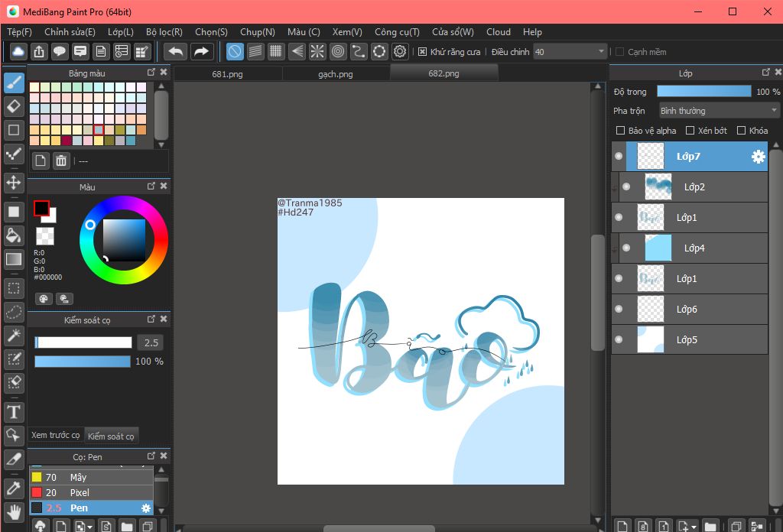This screenshot has width=783, height=532.
Task: Undock the Kiểm soát cọ panel
Action: 151,319
